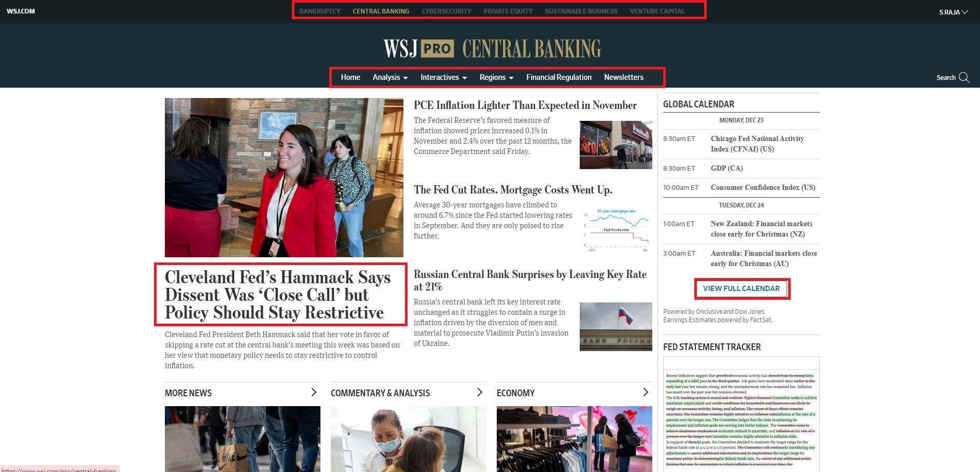Screen dimensions: 980x472
Task: Click the Economy section arrow icon
Action: tap(645, 392)
